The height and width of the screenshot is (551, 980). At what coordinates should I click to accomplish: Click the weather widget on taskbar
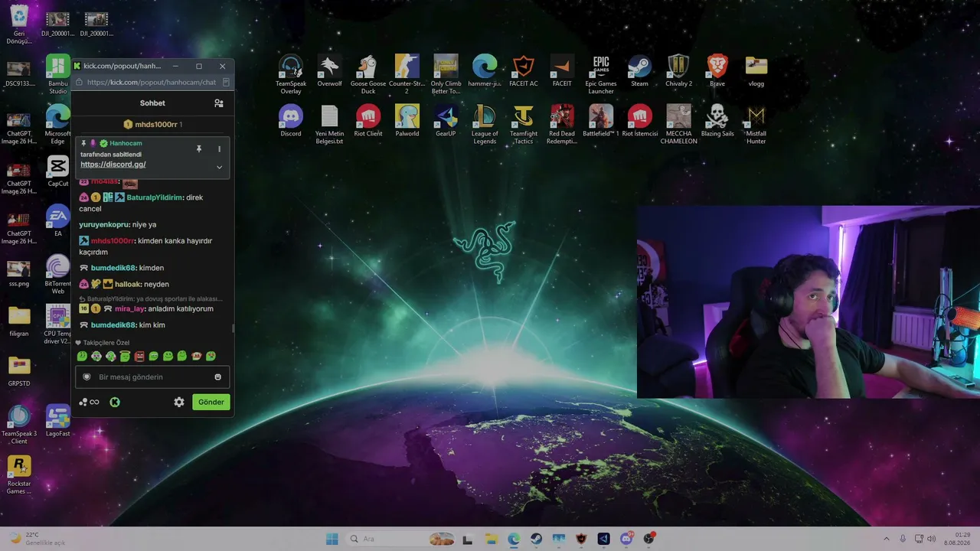pos(37,539)
